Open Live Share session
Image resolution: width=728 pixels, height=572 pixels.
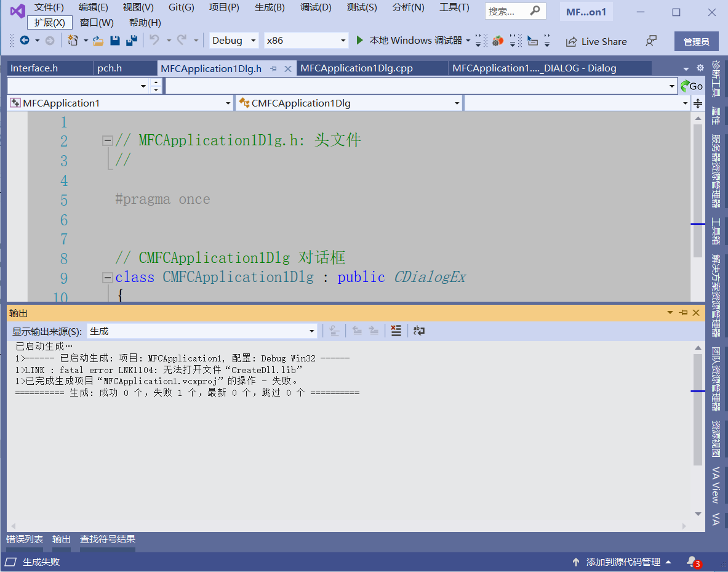[596, 42]
